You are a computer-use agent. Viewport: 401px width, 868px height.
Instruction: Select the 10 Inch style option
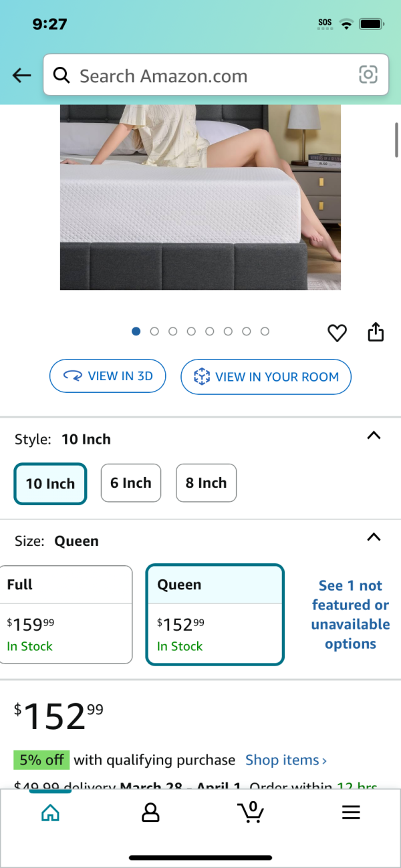click(x=50, y=483)
